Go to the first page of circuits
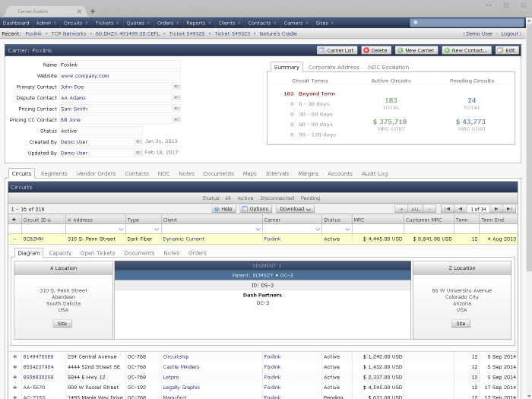The image size is (532, 399). click(x=448, y=208)
